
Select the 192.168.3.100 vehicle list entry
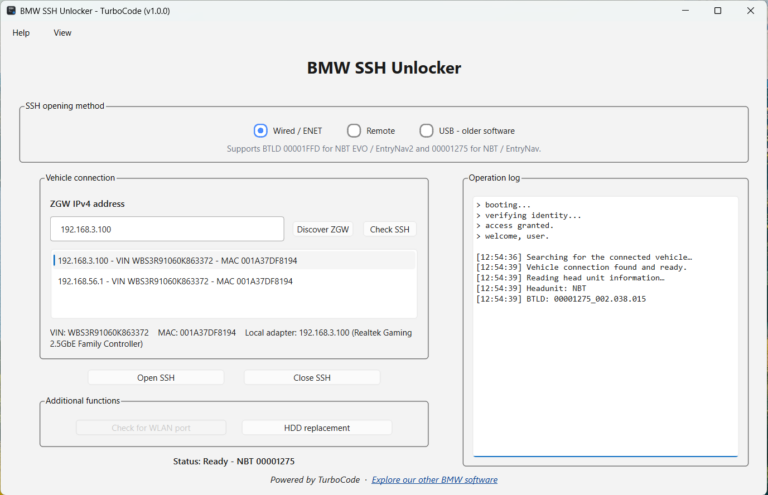tap(234, 260)
